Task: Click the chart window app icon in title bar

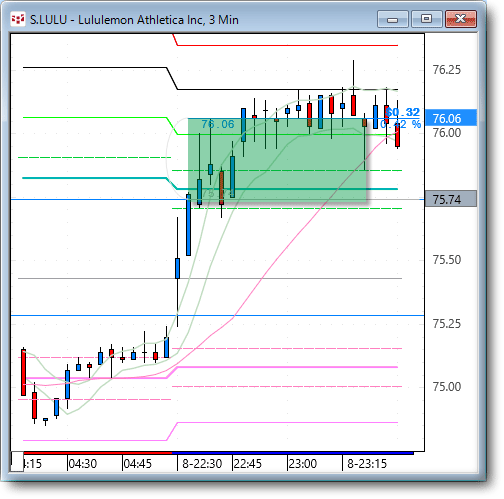Action: (18, 19)
